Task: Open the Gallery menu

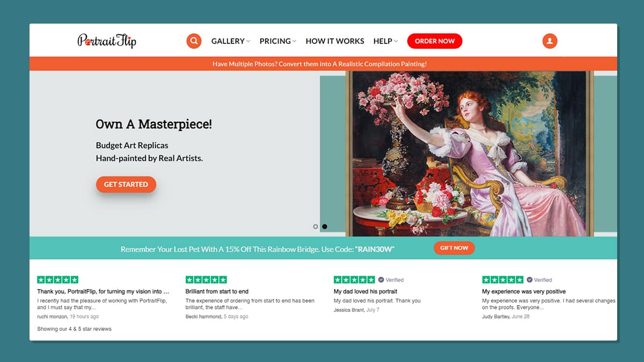Action: [x=231, y=41]
